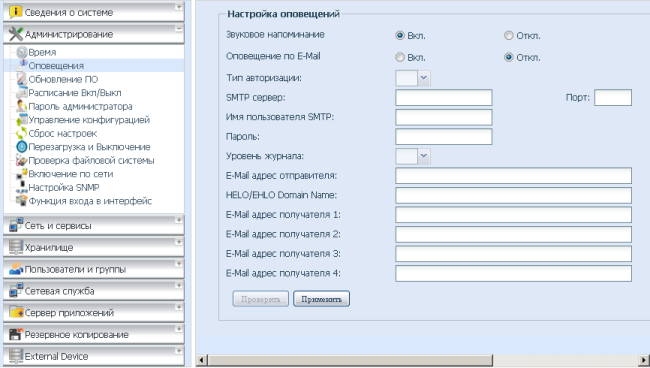Click the SNMP network icon next to Настройка SNMP
The image size is (650, 368).
[x=22, y=187]
